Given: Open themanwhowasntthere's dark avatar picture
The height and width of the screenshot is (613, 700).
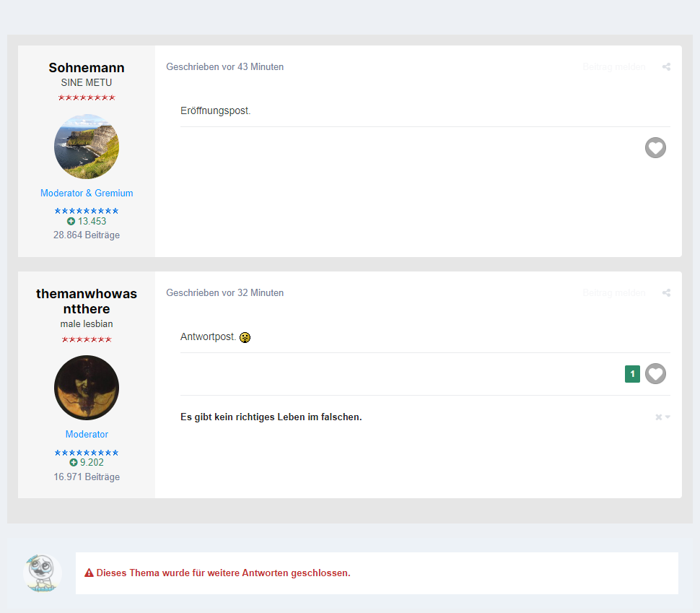Looking at the screenshot, I should 87,388.
